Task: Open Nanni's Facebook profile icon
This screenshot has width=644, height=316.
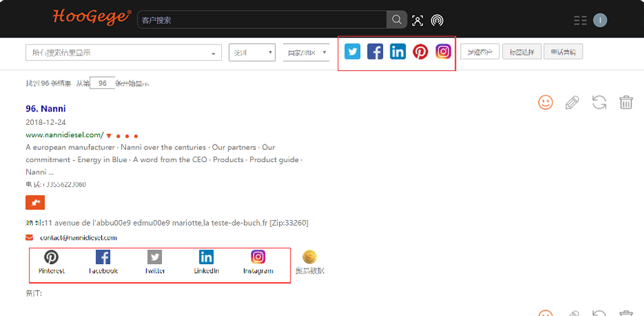Action: coord(103,257)
